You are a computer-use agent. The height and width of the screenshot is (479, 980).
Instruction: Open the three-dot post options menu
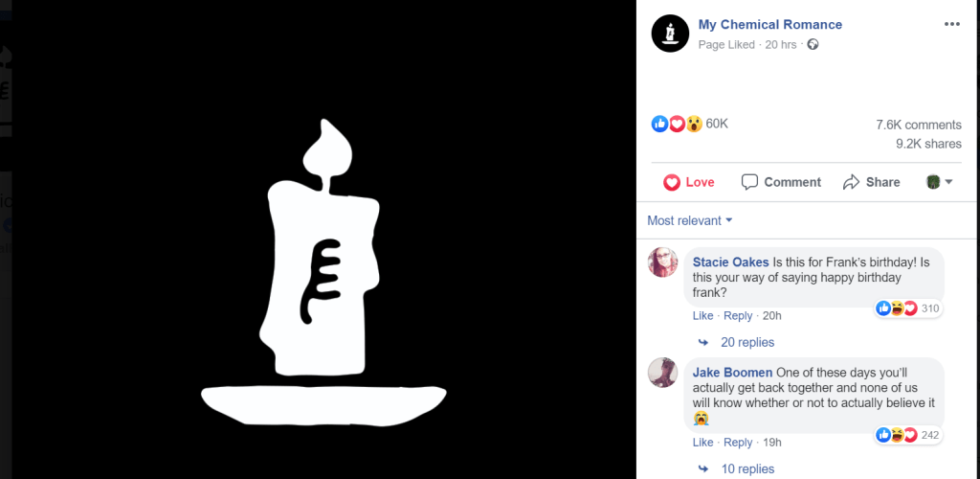click(x=951, y=24)
